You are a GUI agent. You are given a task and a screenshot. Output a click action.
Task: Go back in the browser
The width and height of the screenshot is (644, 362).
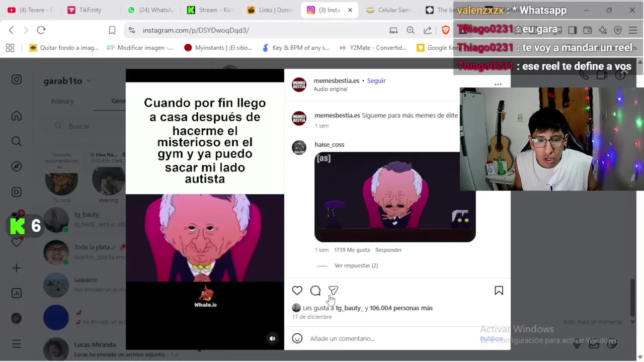point(11,30)
